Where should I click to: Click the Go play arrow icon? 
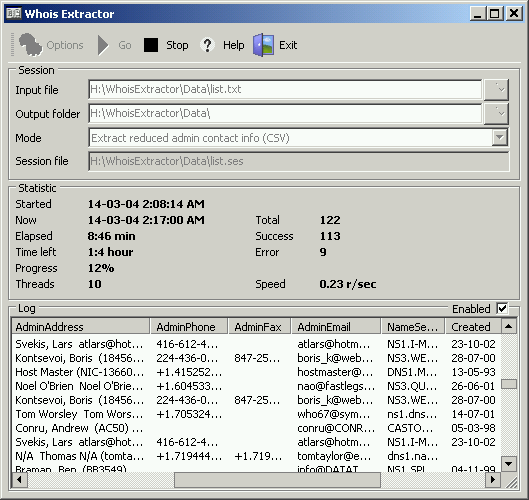pyautogui.click(x=103, y=45)
